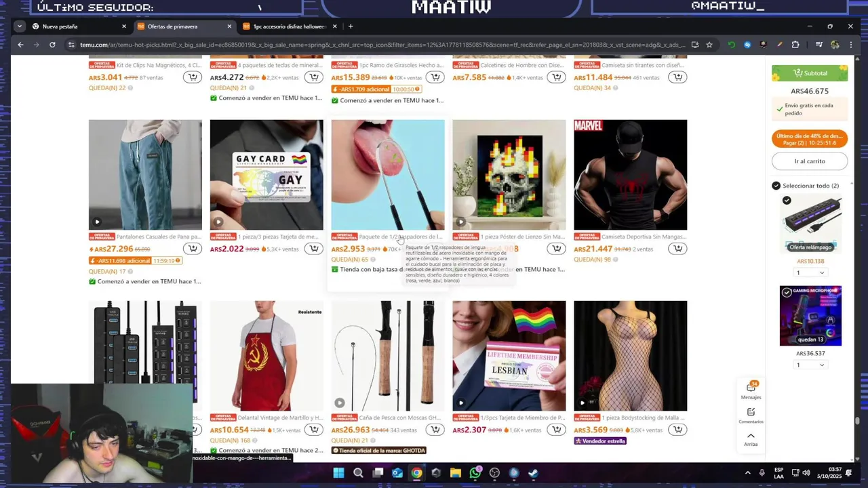Add Tarjeta de Miembro lesbian card to cart

coord(557,430)
